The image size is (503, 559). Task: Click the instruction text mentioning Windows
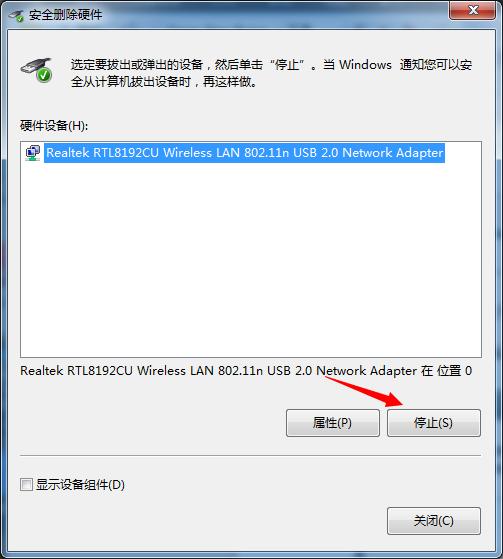pyautogui.click(x=271, y=73)
